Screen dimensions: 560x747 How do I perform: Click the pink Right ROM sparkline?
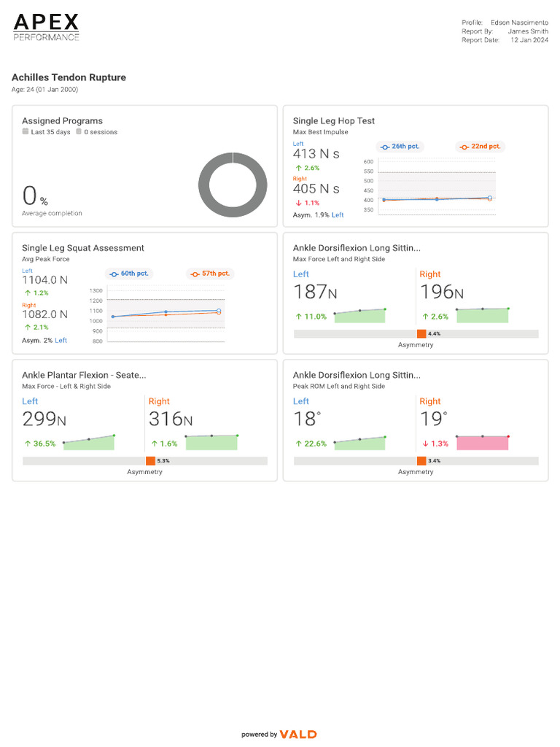(483, 443)
